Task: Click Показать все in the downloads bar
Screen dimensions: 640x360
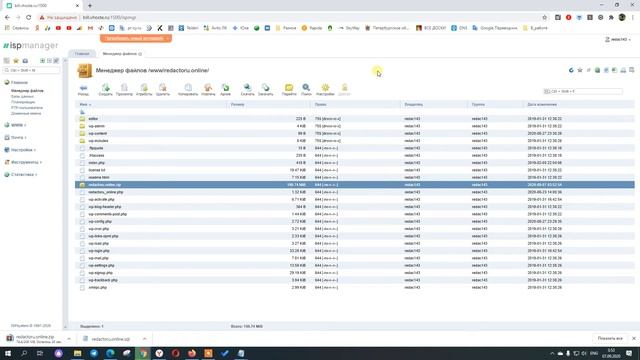Action: (x=610, y=338)
